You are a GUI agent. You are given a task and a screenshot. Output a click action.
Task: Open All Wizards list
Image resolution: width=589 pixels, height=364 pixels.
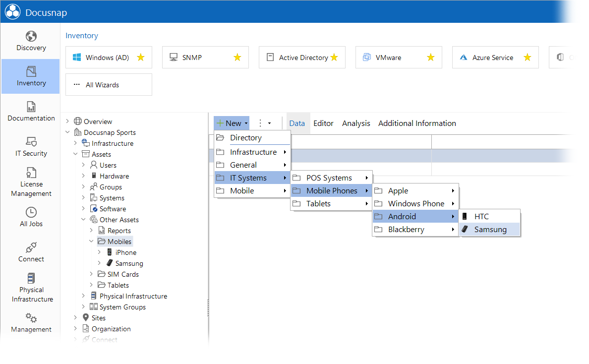109,84
